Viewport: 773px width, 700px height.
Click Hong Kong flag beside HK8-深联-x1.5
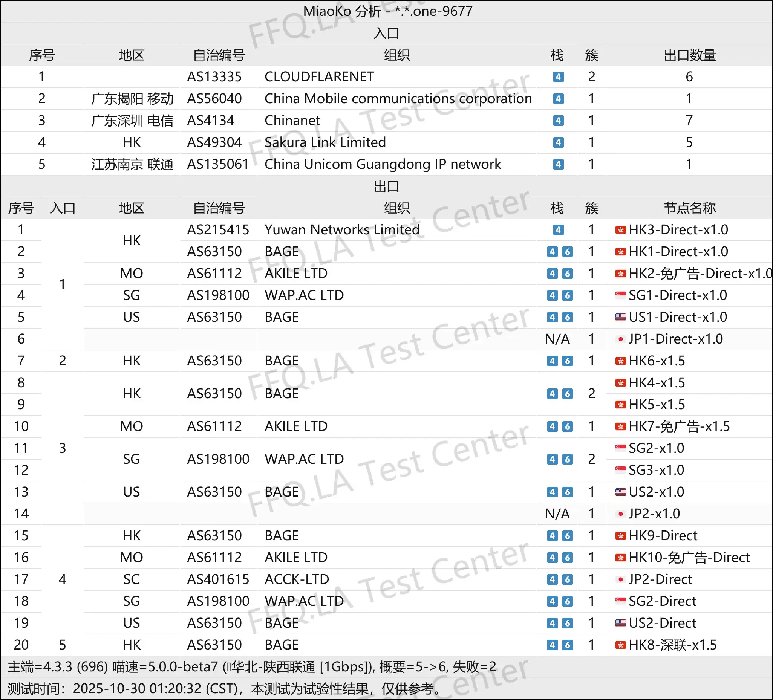620,645
